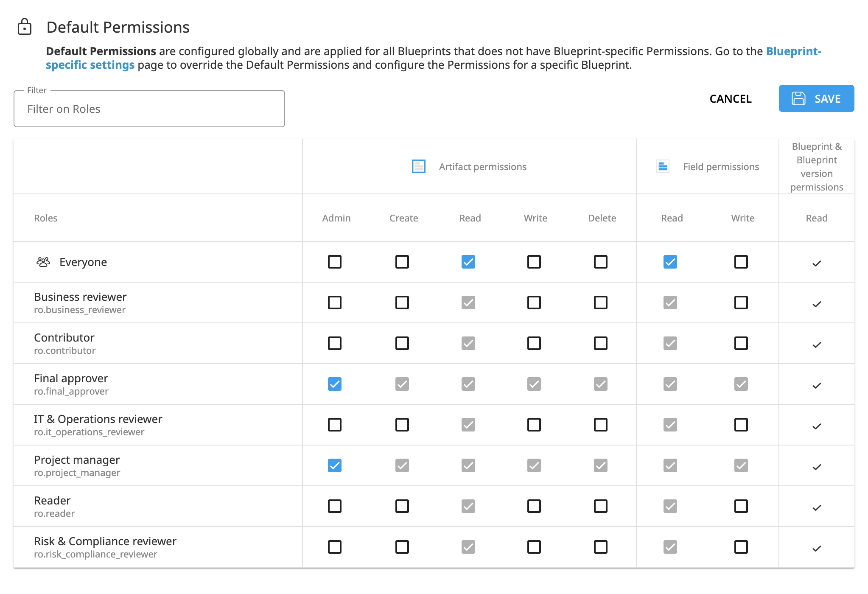Screen dimensions: 868x594
Task: Click the Field permissions icon
Action: pos(662,166)
